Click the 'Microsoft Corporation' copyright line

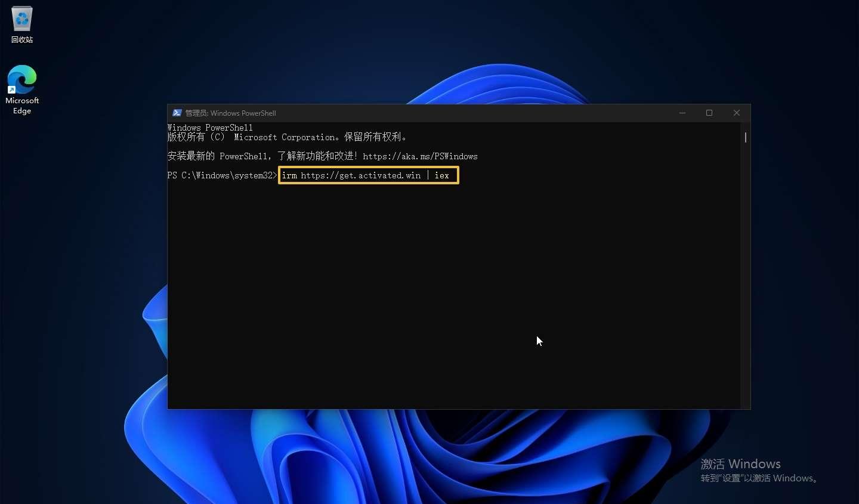click(x=288, y=137)
